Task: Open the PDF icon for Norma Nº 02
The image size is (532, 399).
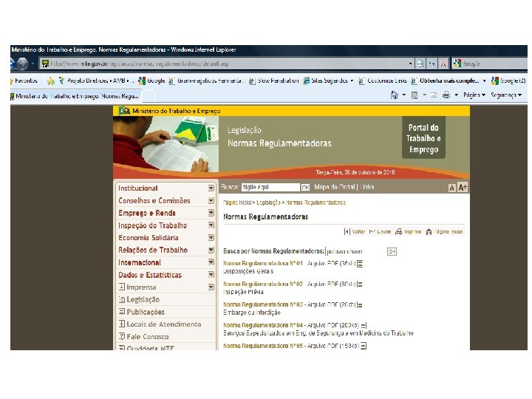Action: click(360, 284)
